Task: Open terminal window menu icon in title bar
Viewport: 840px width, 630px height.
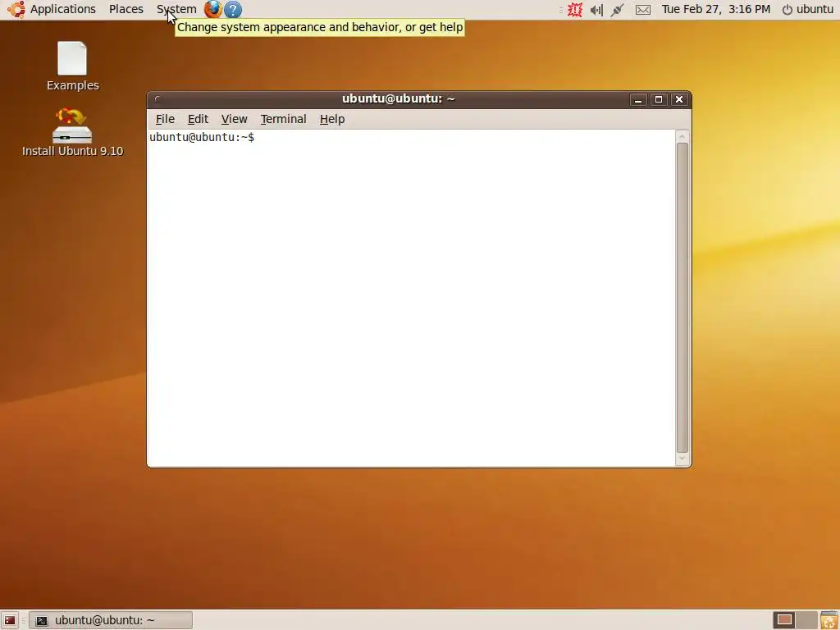Action: [157, 98]
